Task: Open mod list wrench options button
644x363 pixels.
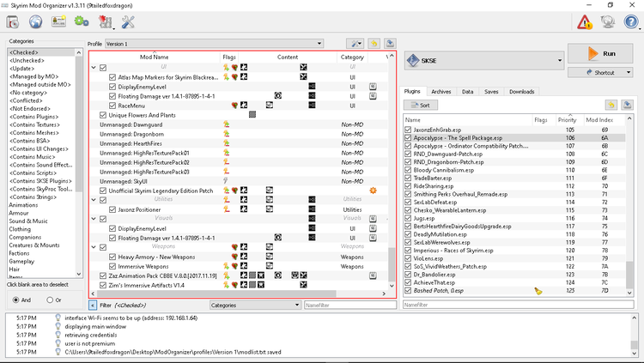Action: [355, 44]
